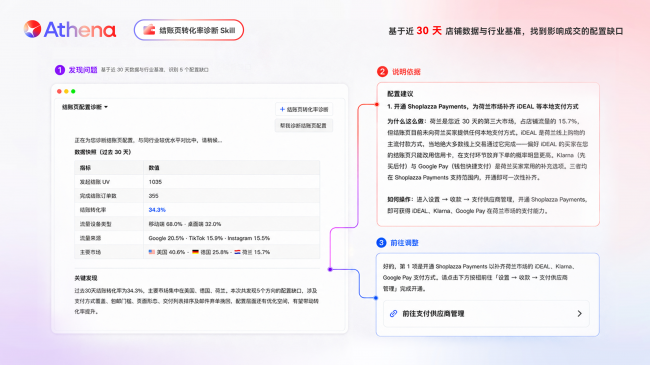Viewport: 650px width, 365px height.
Task: Click the chain link icon beside 前往支付供应商管理
Action: tap(393, 314)
